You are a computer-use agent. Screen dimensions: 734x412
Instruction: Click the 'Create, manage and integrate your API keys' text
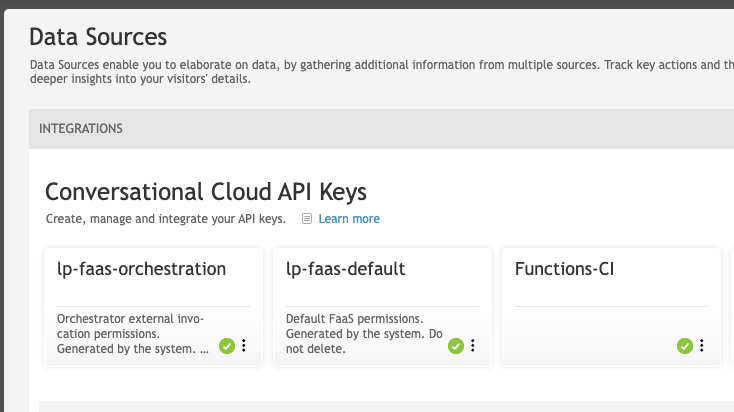tap(166, 219)
